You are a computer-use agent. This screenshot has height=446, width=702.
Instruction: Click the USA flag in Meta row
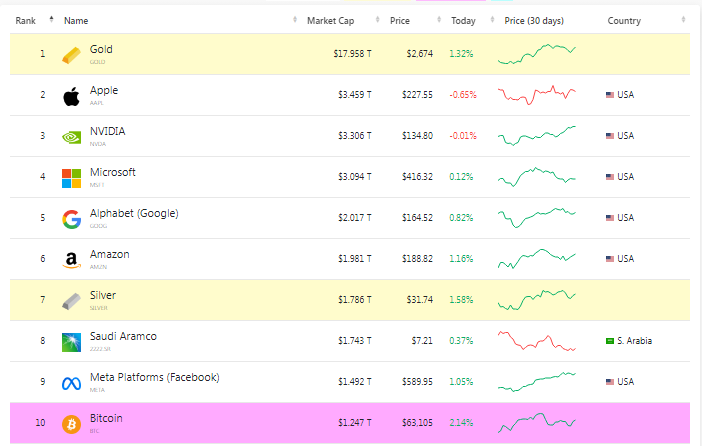coord(609,382)
